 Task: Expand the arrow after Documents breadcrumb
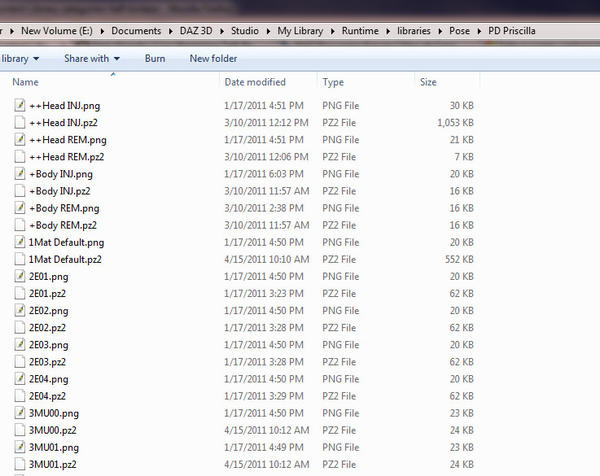pos(171,31)
